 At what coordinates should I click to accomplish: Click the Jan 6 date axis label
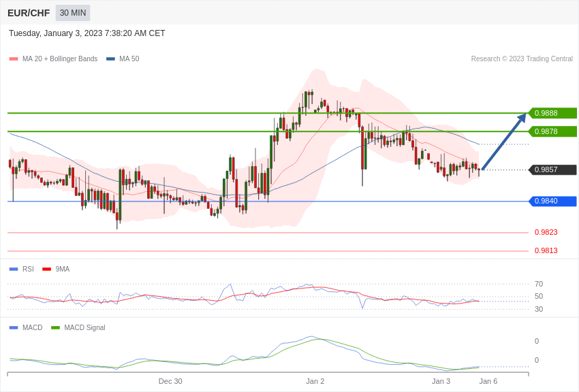[488, 381]
